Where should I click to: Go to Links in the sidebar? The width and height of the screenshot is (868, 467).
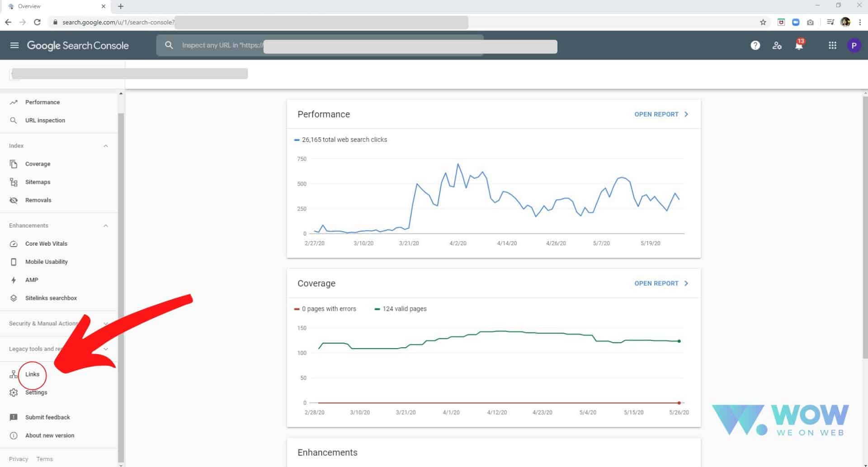coord(32,374)
